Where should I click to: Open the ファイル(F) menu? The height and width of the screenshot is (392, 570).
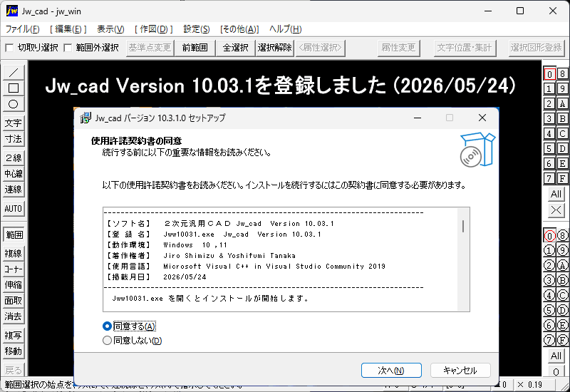23,29
